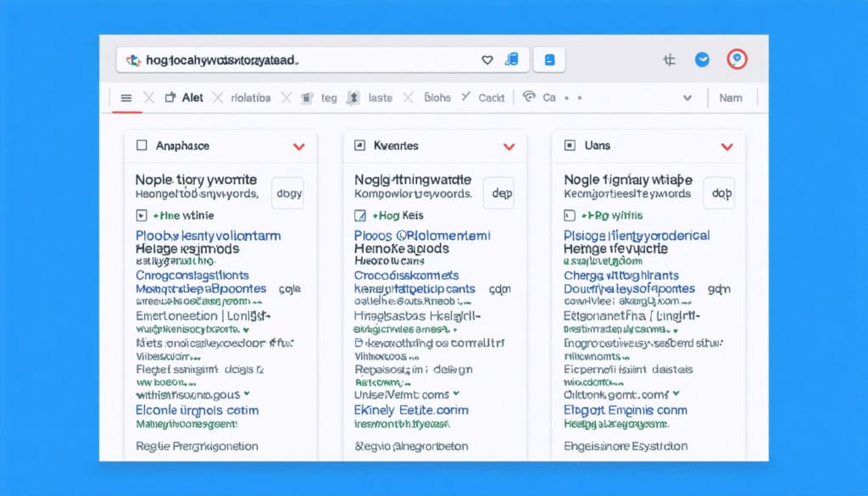Click the Nogle fignialy wtiabe heading
The image size is (868, 496).
628,180
